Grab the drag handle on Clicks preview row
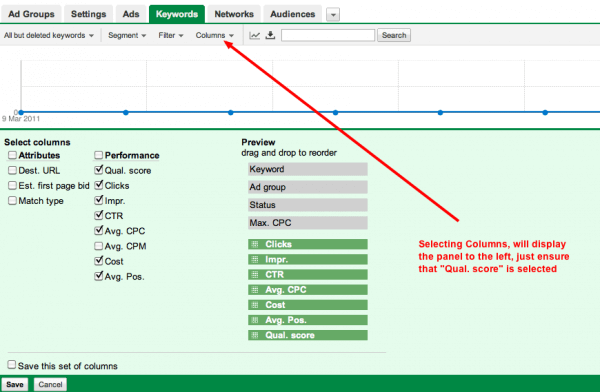This screenshot has height=392, width=600. 255,244
